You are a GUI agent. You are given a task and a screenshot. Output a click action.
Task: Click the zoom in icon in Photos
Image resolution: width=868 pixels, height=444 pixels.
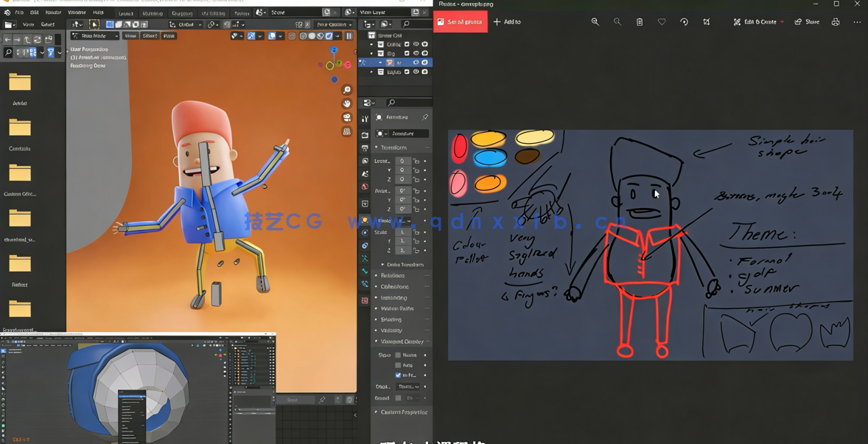[x=595, y=22]
